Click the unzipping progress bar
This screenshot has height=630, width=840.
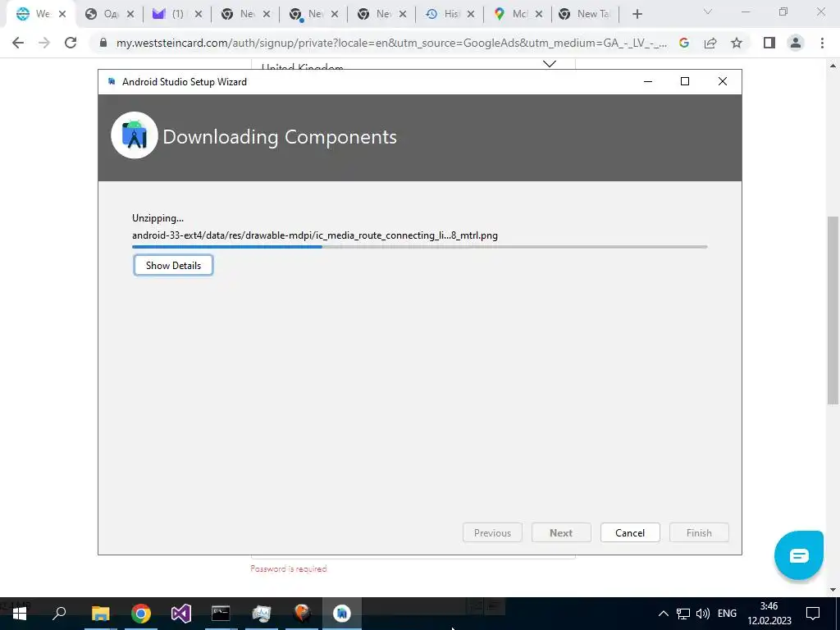pos(419,247)
